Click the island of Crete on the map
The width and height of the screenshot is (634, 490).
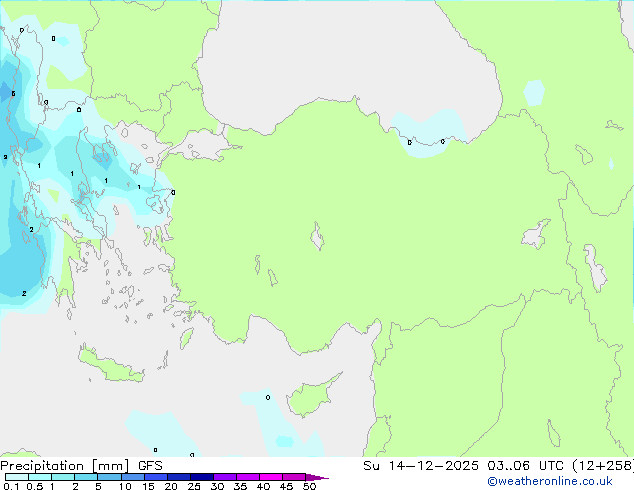coord(111,365)
